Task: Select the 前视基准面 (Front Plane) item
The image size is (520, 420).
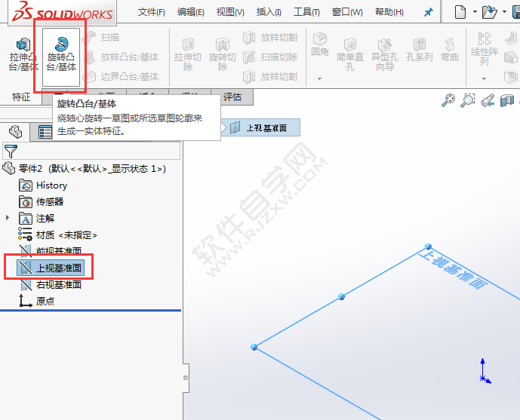Action: [50, 251]
